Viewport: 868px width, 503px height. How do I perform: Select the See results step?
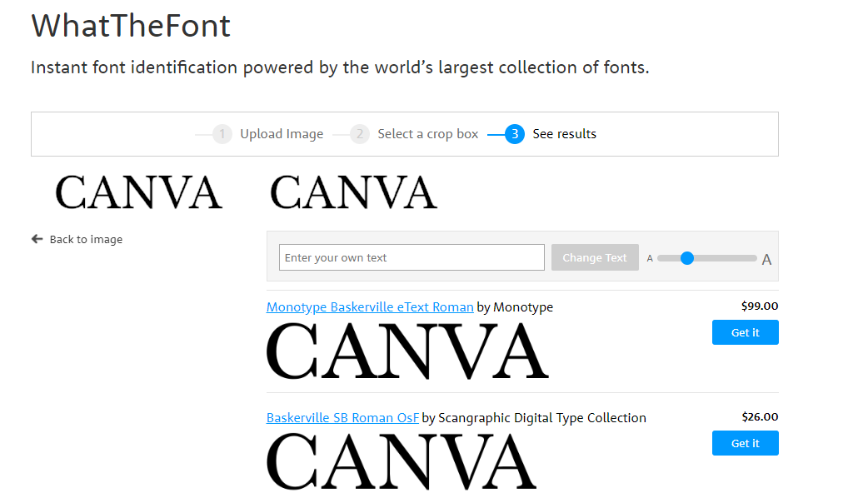pyautogui.click(x=564, y=134)
